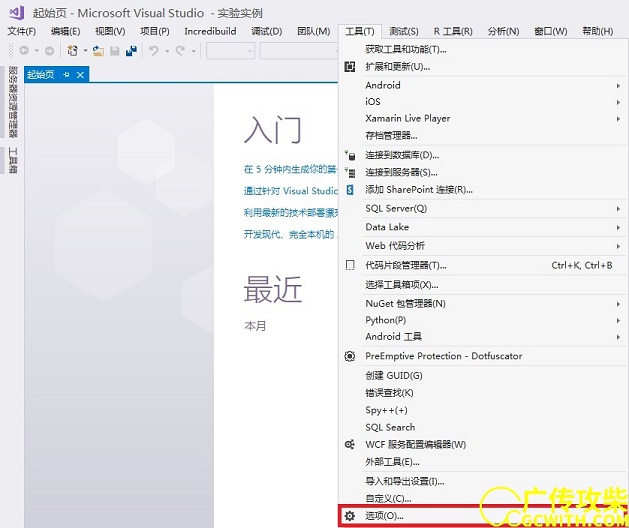Click the new project toolbar icon
The width and height of the screenshot is (629, 528).
point(73,51)
